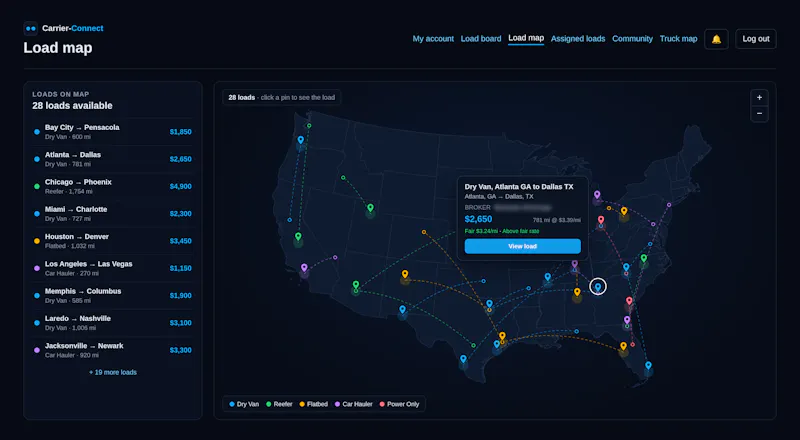
Task: Click the purple pin at Los Angeles
Action: (x=304, y=268)
